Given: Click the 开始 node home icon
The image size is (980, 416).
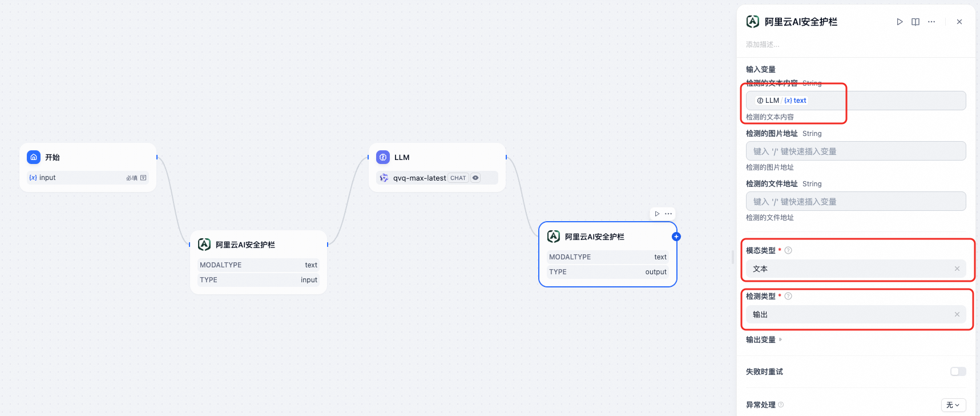Looking at the screenshot, I should click(34, 157).
